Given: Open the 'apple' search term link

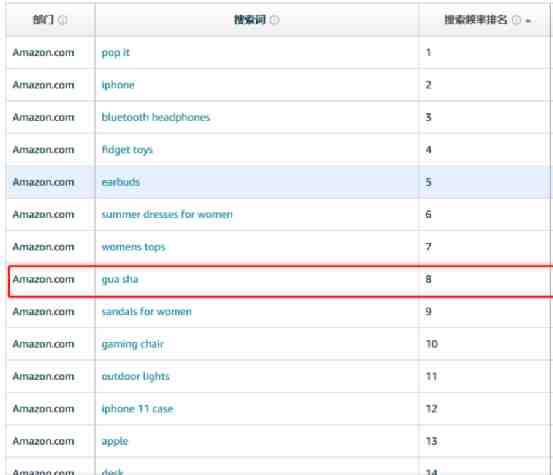Looking at the screenshot, I should pyautogui.click(x=115, y=441).
